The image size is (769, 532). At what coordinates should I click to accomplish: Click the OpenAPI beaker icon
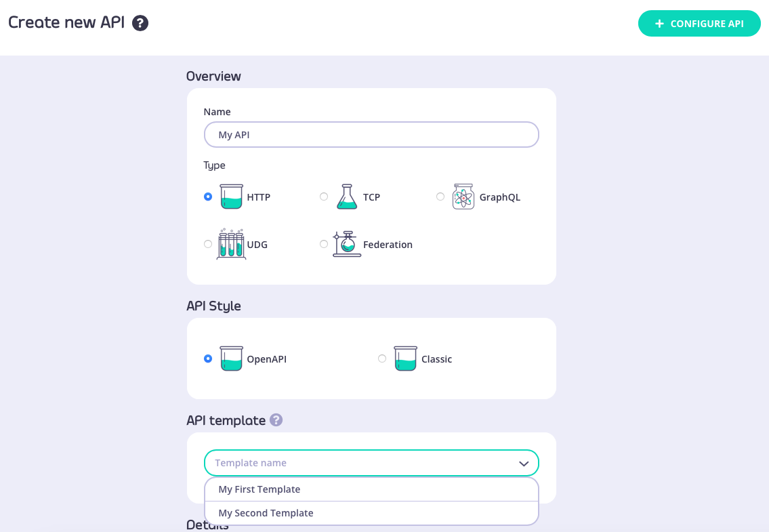pos(231,359)
